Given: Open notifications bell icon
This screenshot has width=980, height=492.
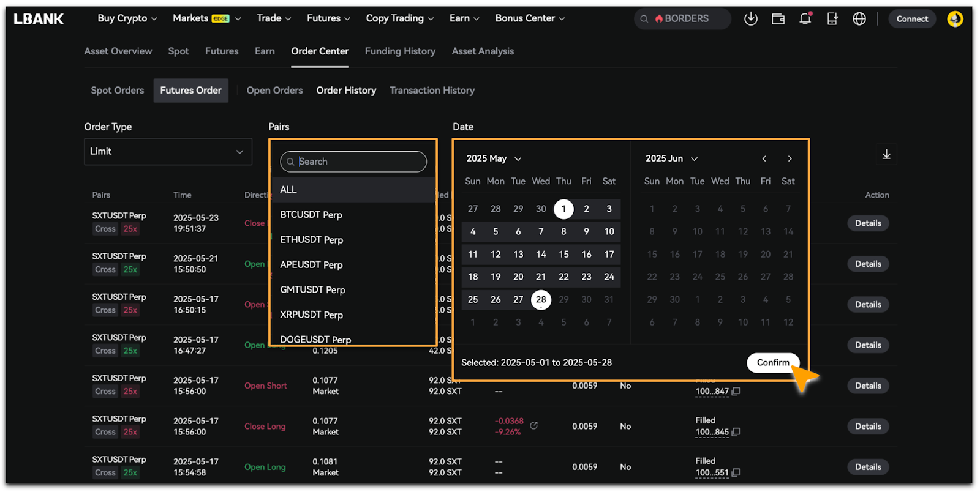Looking at the screenshot, I should [805, 19].
